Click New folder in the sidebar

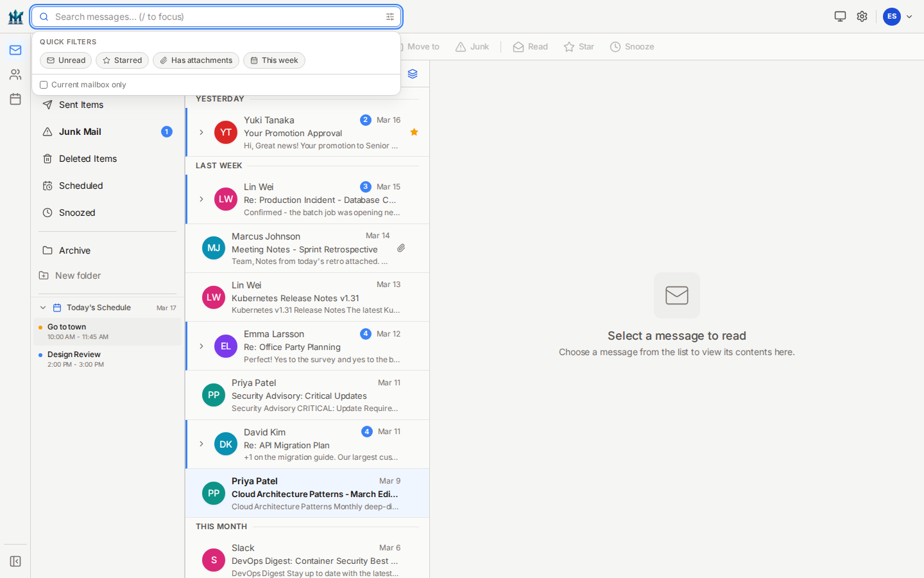click(x=78, y=276)
